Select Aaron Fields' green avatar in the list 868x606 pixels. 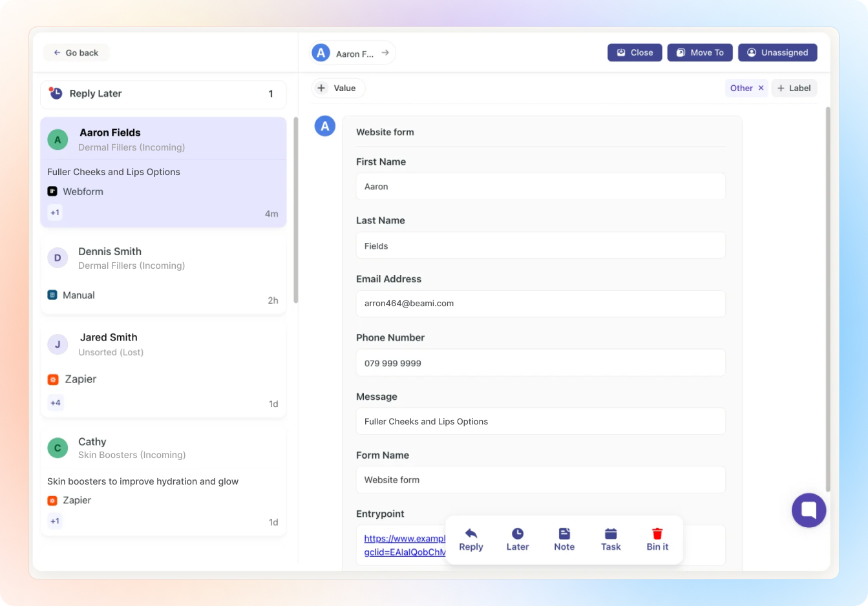coord(58,140)
